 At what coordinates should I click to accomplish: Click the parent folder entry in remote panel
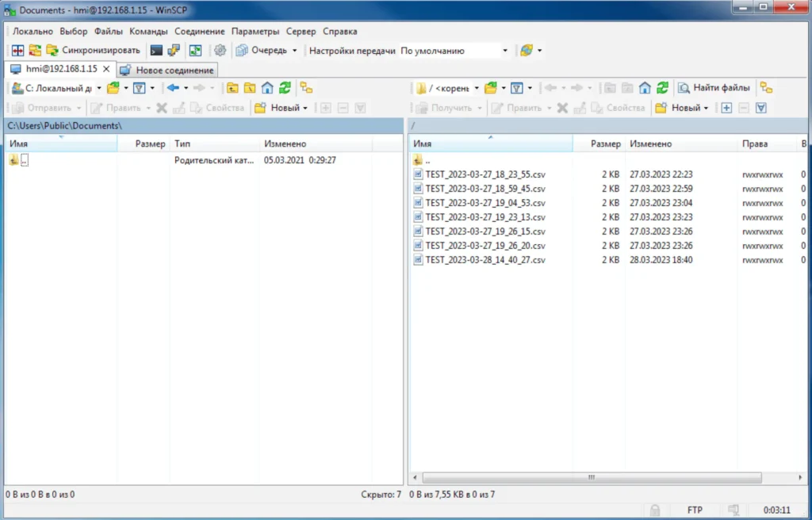click(423, 160)
